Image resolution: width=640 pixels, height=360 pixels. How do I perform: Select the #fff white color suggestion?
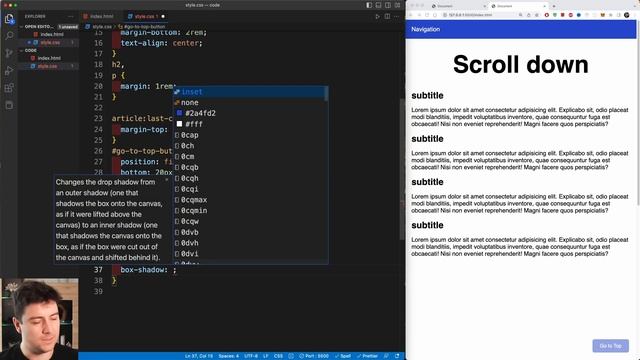[250, 124]
